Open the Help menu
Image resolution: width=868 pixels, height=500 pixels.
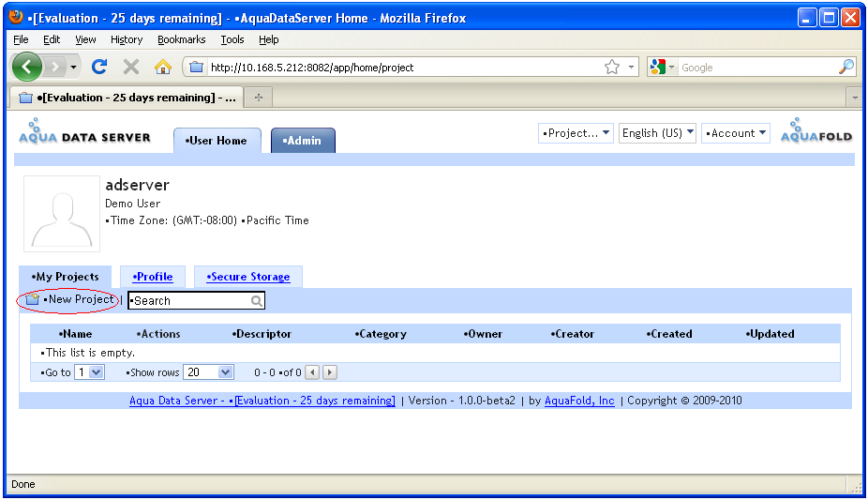click(268, 39)
